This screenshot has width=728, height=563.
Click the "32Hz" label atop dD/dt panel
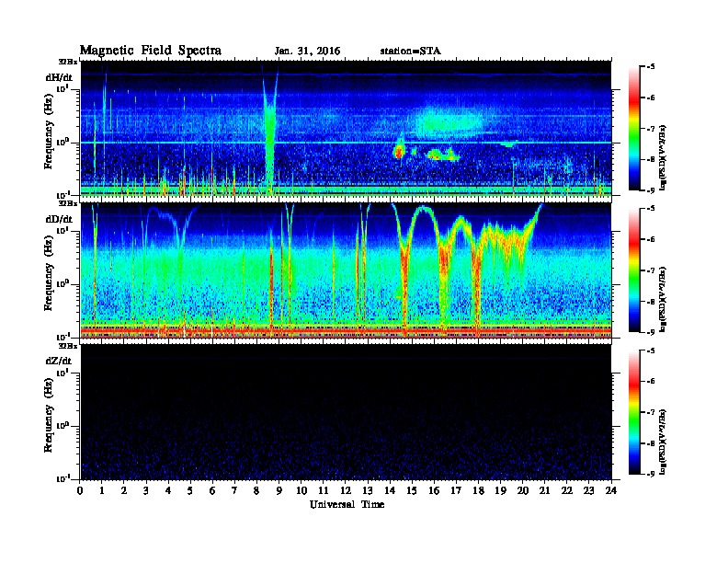[x=68, y=203]
